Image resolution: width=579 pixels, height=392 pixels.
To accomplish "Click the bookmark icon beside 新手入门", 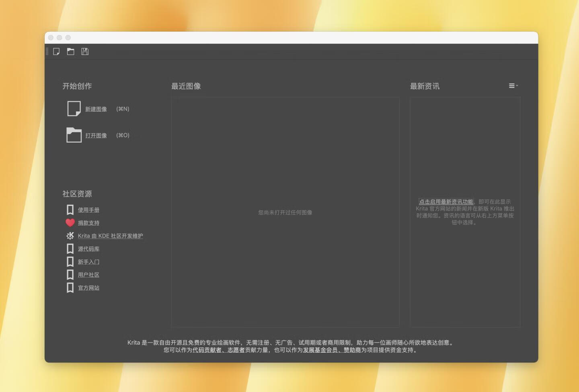I will 70,262.
